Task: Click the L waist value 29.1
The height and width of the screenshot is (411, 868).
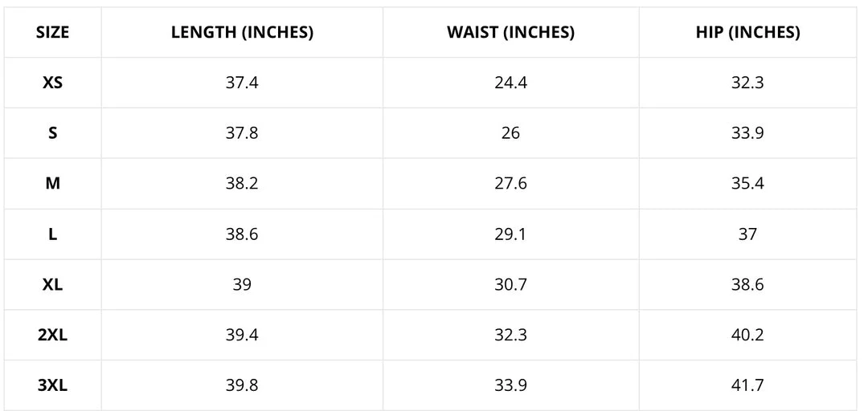Action: point(510,234)
